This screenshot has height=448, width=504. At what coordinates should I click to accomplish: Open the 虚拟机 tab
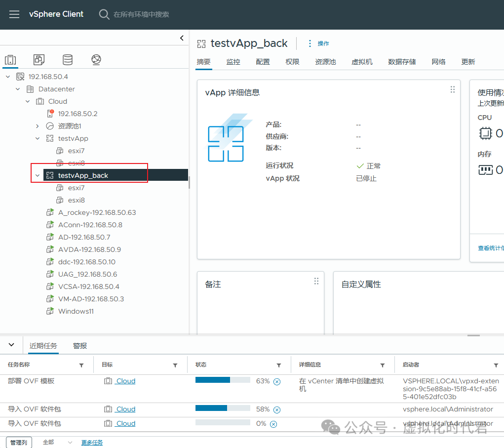362,62
